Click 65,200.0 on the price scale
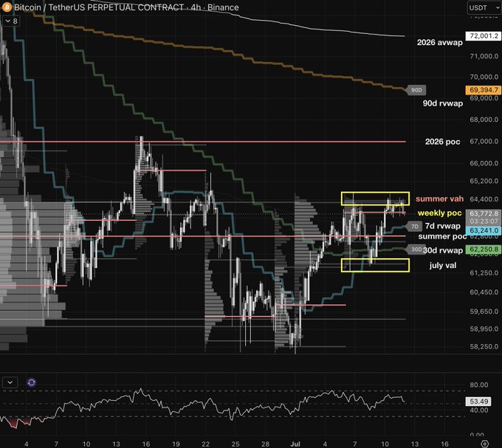502x448 pixels. 484,181
